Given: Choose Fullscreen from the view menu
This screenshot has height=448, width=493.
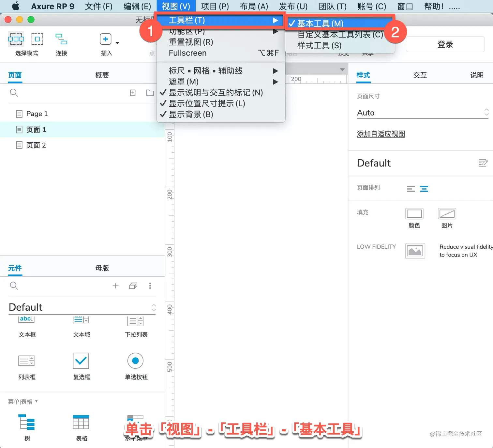Looking at the screenshot, I should tap(221, 53).
